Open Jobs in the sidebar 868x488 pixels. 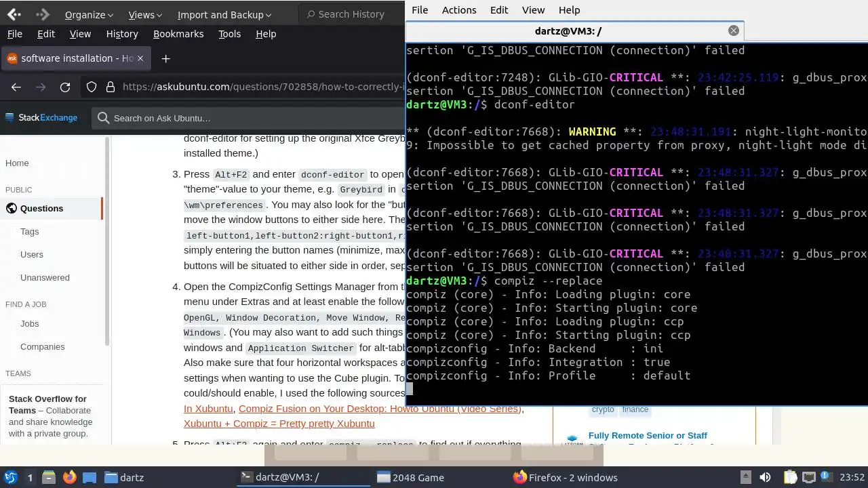[x=30, y=323]
